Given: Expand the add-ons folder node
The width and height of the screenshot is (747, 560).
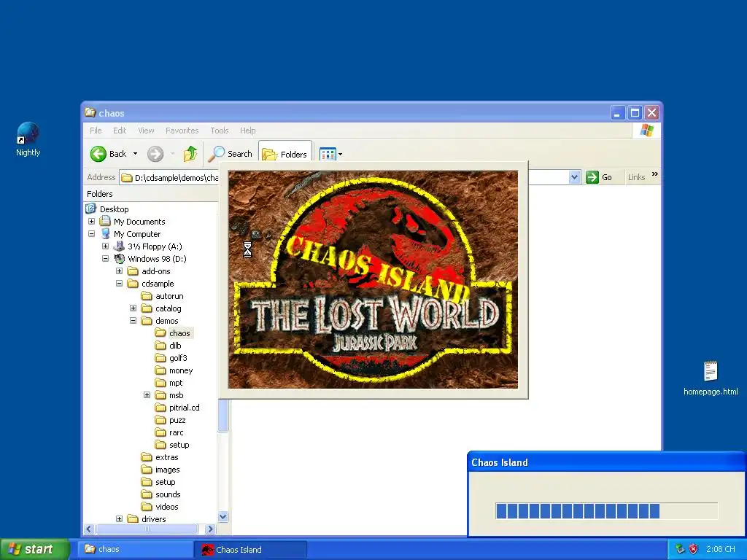Looking at the screenshot, I should 119,271.
